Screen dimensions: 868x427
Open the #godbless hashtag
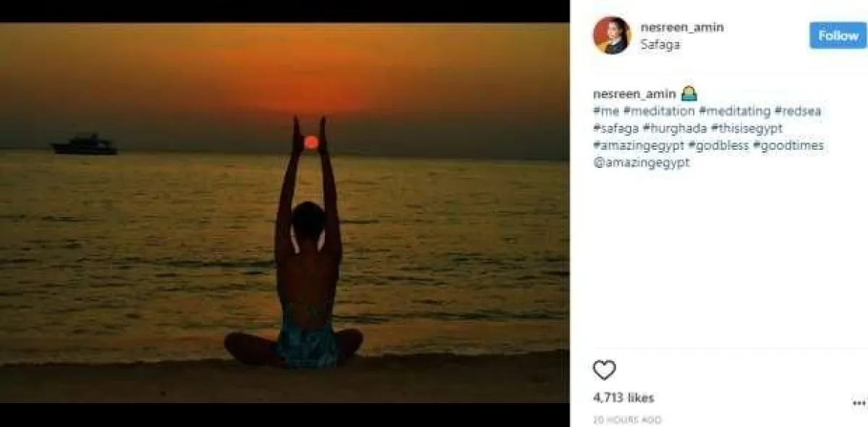(719, 146)
